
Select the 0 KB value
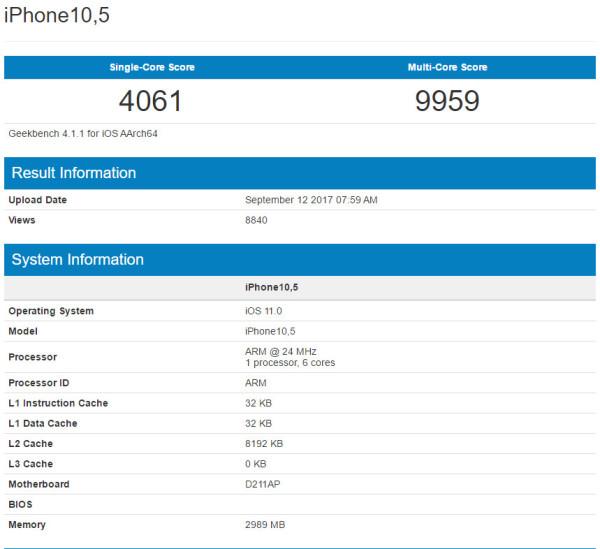tap(255, 464)
